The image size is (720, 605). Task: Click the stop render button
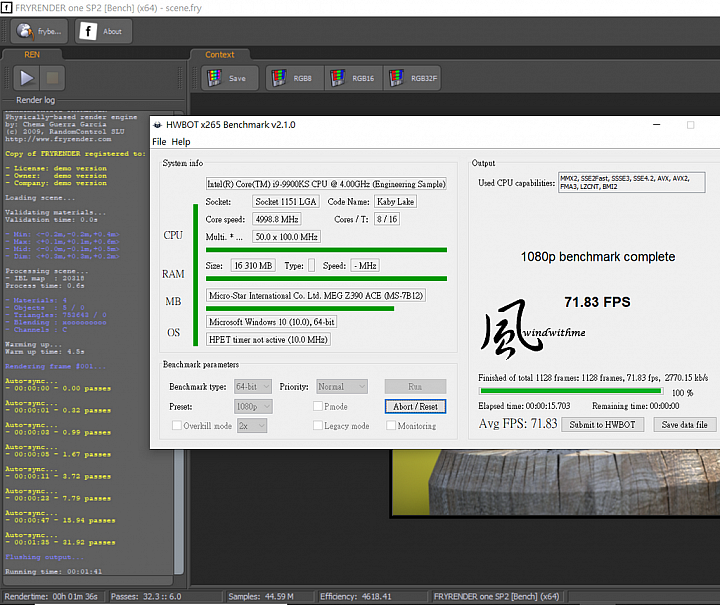pos(52,78)
